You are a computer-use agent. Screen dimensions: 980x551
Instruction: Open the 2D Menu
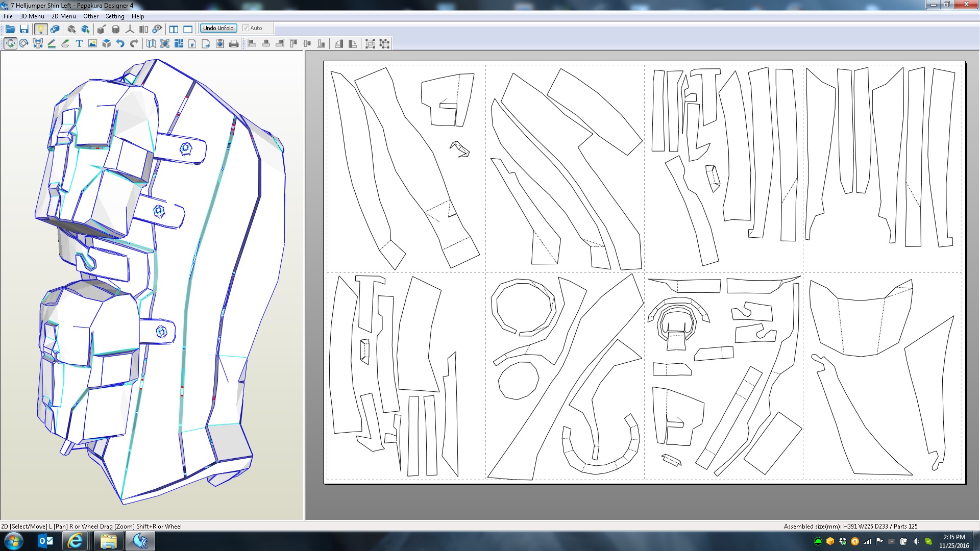click(64, 16)
